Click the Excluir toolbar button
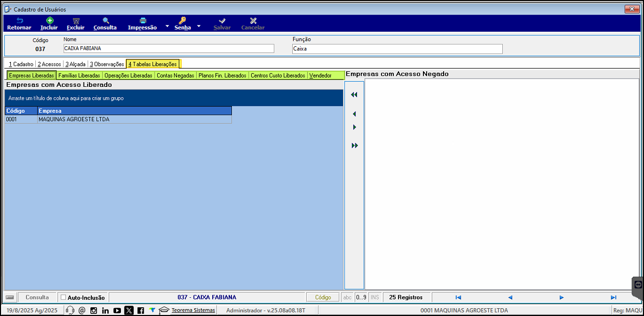The height and width of the screenshot is (316, 644). [x=76, y=24]
